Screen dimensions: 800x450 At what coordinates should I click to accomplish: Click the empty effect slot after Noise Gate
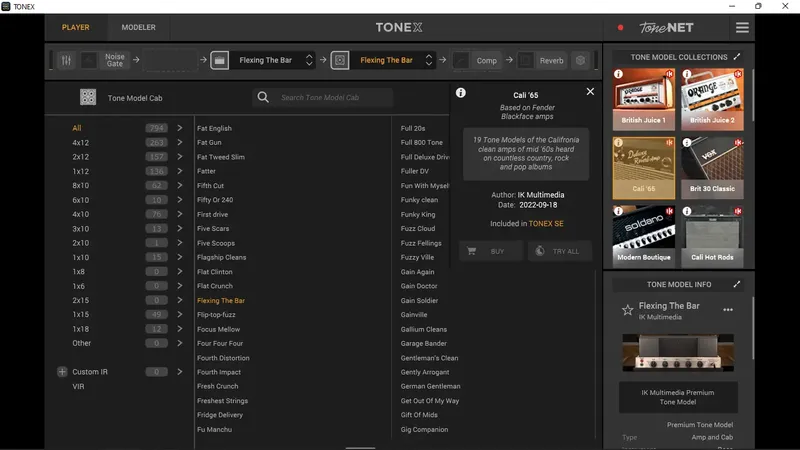click(x=170, y=60)
